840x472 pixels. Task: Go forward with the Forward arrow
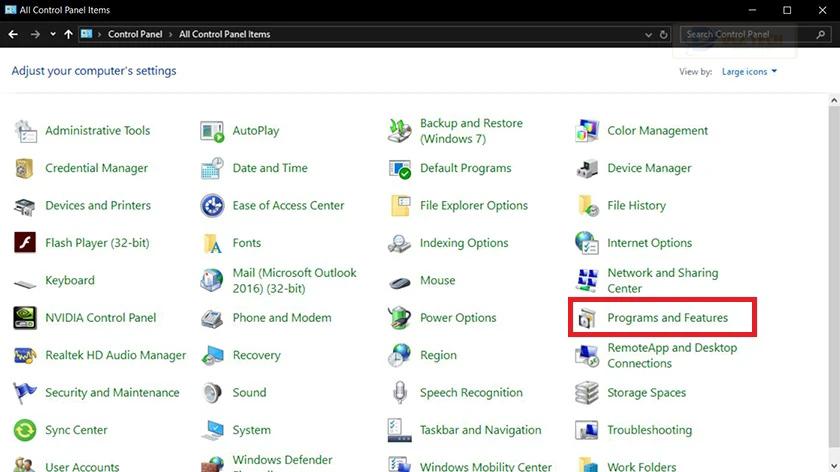pos(35,34)
